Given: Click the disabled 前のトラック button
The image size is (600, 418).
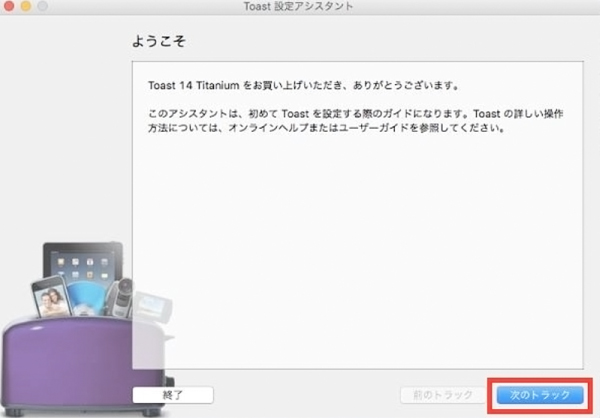Looking at the screenshot, I should (x=443, y=395).
